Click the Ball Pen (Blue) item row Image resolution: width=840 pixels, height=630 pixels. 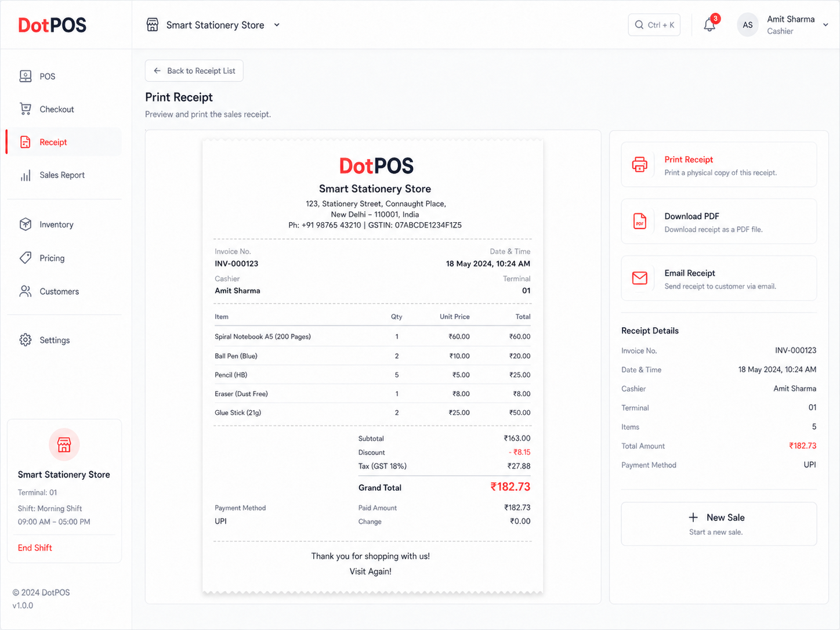pyautogui.click(x=372, y=356)
